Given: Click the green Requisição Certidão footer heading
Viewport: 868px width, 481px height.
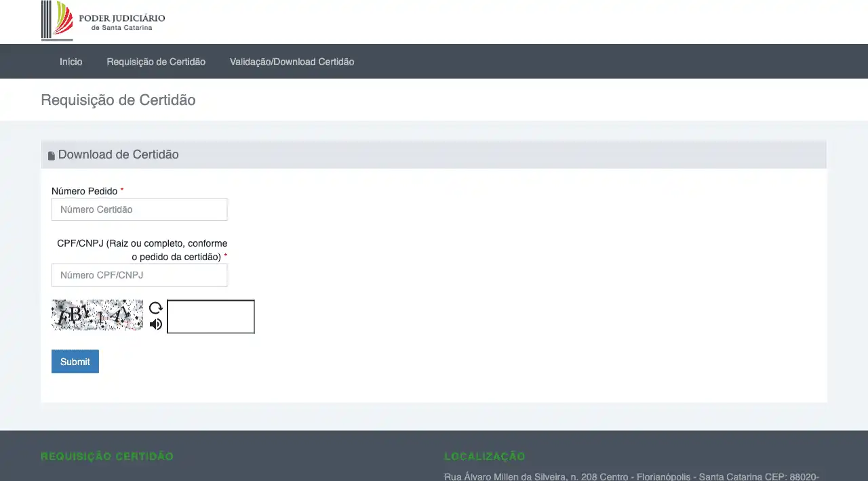Looking at the screenshot, I should 107,457.
